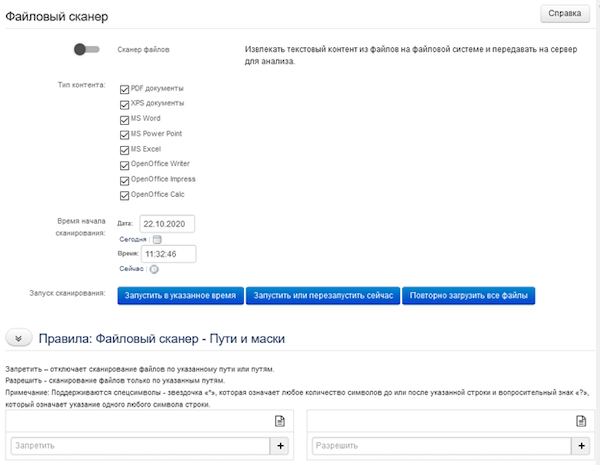600x465 pixels.
Task: Click document icon above Запретить field
Action: (x=281, y=424)
